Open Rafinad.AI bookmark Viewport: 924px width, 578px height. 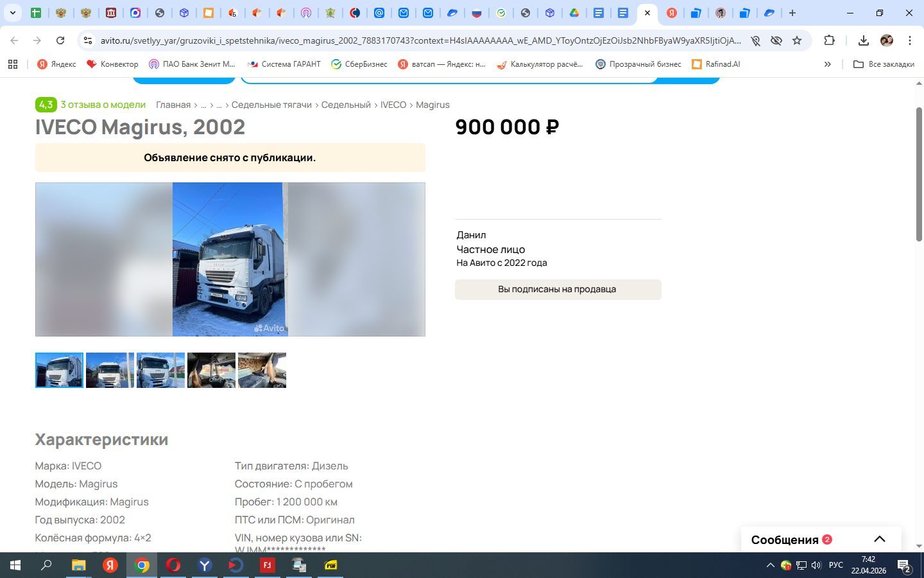pyautogui.click(x=716, y=64)
